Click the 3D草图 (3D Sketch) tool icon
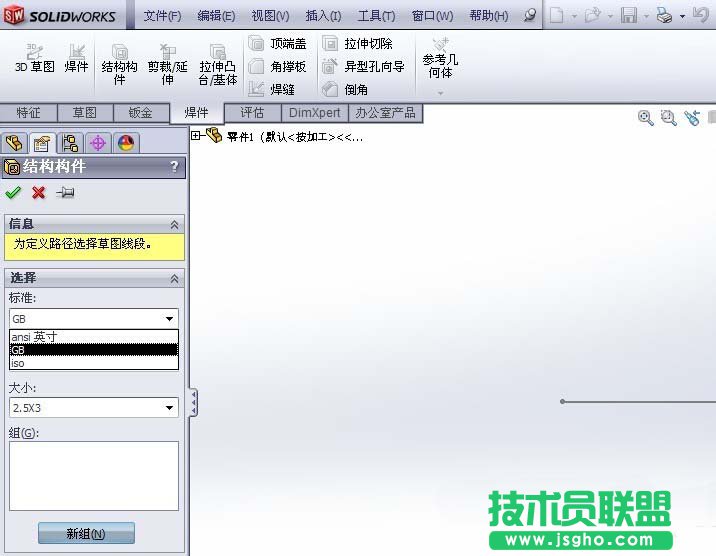Screen dimensions: 716x556 click(34, 58)
